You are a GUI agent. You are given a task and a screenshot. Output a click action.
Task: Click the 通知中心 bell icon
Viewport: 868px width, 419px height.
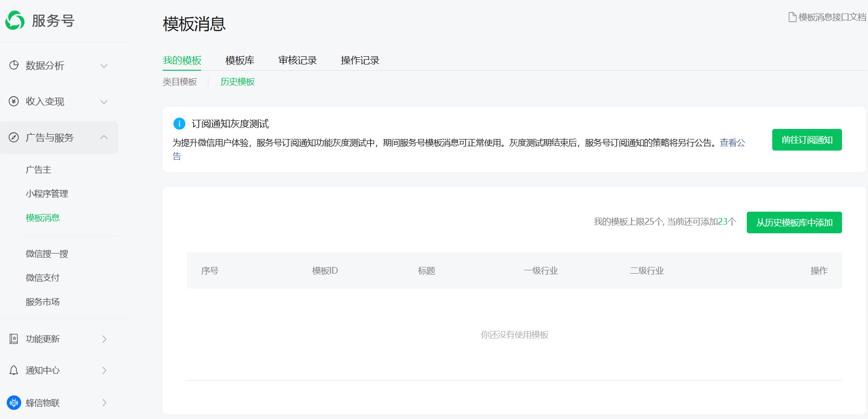pyautogui.click(x=14, y=370)
